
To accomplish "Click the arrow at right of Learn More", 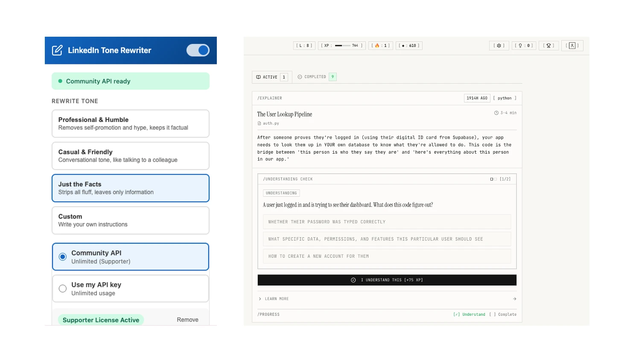I will coord(514,299).
